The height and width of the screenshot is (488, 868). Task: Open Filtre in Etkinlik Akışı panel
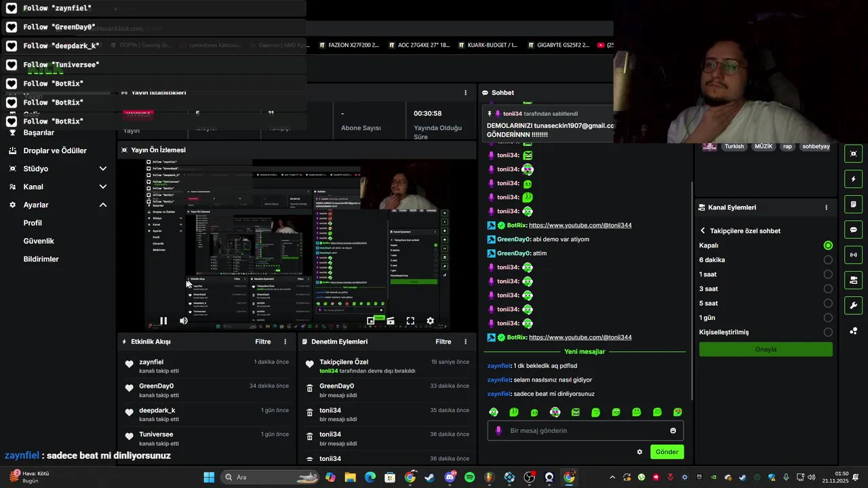[263, 342]
